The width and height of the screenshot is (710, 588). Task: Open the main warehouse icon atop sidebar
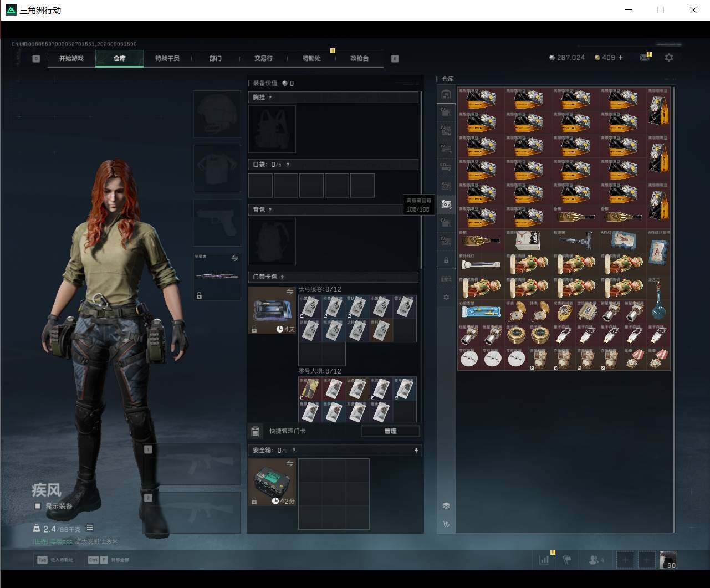point(446,94)
